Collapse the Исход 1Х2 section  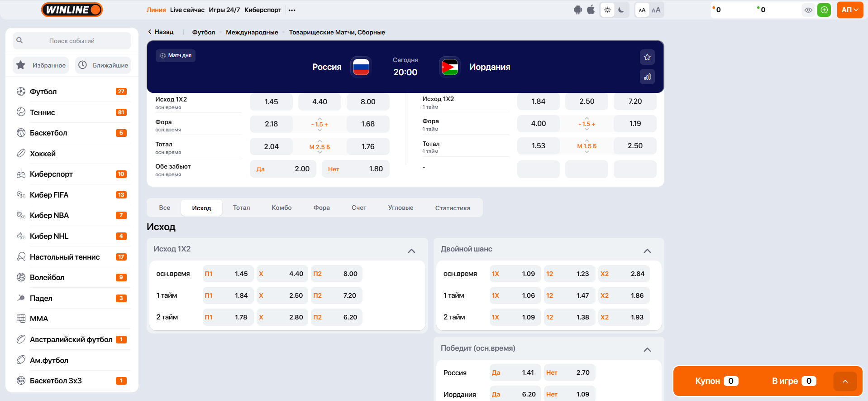click(x=411, y=251)
